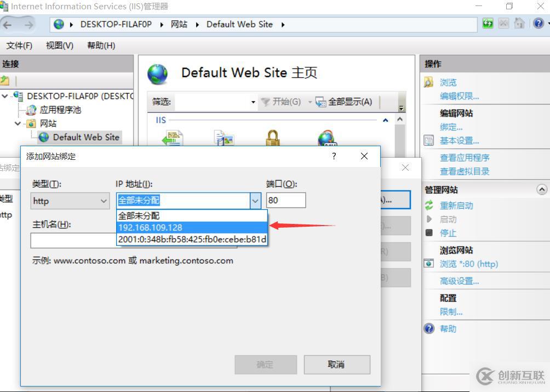The image size is (550, 392).
Task: Open the 类型 http dropdown
Action: click(x=70, y=201)
